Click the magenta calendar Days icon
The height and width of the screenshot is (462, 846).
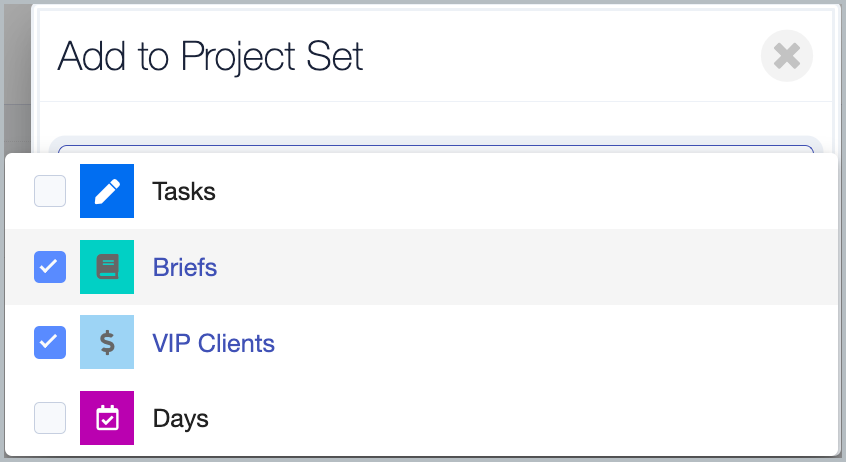(x=107, y=418)
